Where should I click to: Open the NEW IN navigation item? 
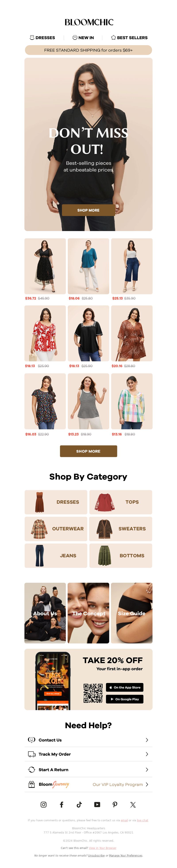click(83, 37)
